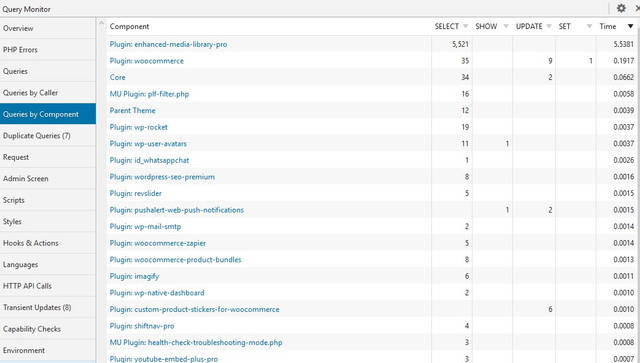
Task: Open the SET column filter dropdown
Action: click(589, 27)
